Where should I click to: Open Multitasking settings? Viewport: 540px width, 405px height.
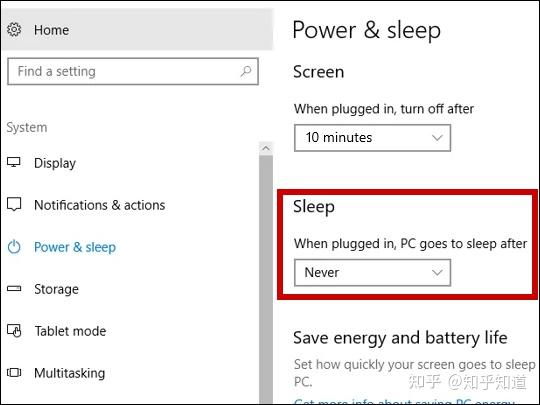pyautogui.click(x=70, y=373)
